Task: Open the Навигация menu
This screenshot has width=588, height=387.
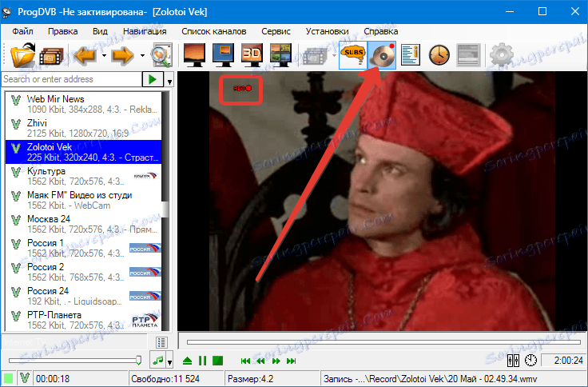Action: 145,31
